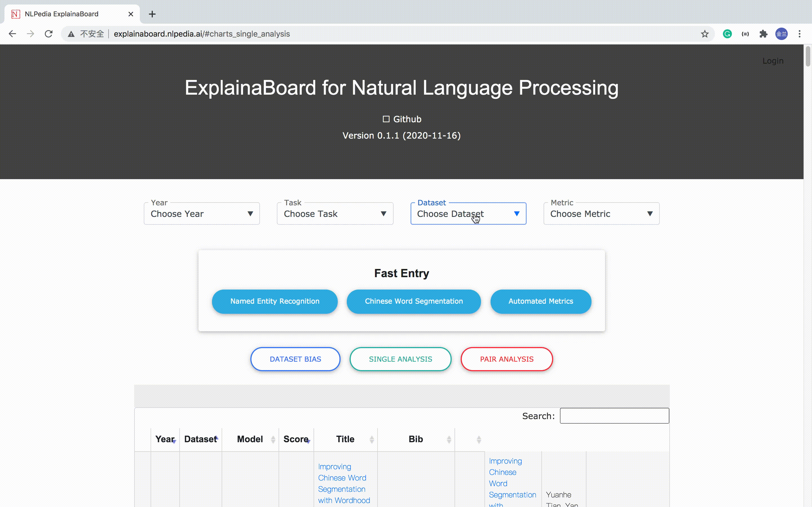
Task: Toggle sorting on Bib column
Action: point(416,439)
